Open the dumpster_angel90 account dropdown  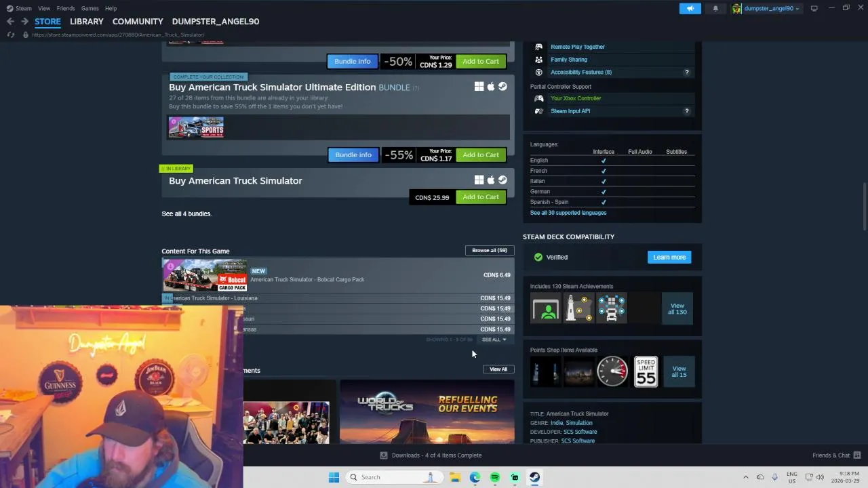772,8
